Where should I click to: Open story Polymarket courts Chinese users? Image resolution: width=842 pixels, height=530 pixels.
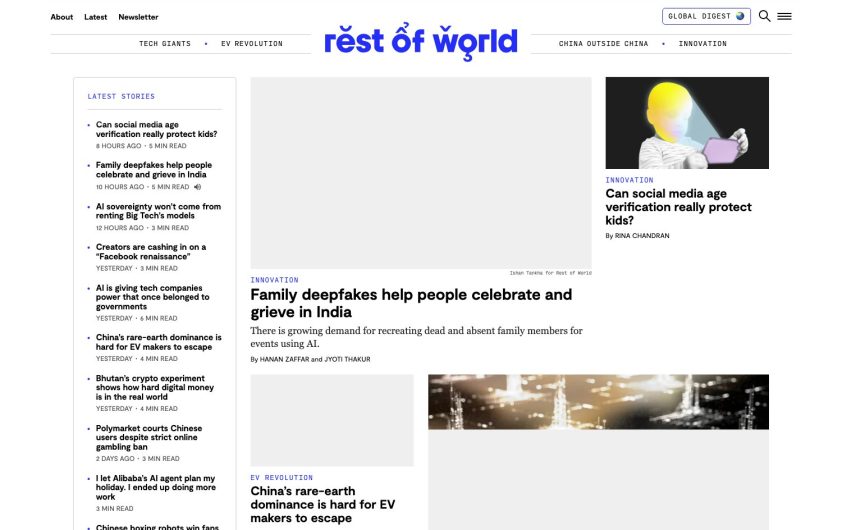[149, 437]
